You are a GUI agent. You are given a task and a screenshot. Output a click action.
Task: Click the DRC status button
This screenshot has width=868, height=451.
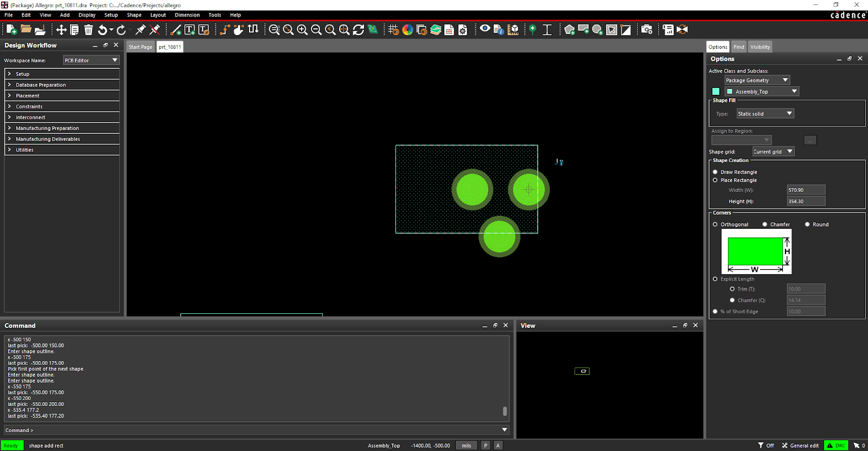[x=836, y=446]
